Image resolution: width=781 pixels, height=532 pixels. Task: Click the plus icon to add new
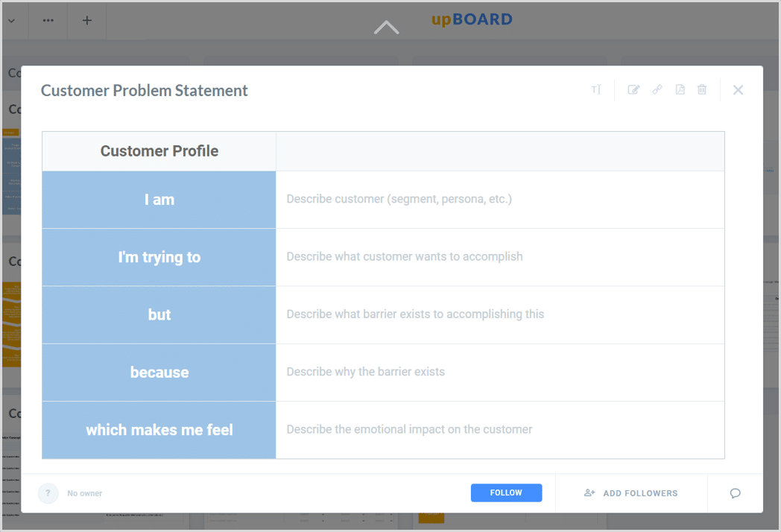point(87,20)
